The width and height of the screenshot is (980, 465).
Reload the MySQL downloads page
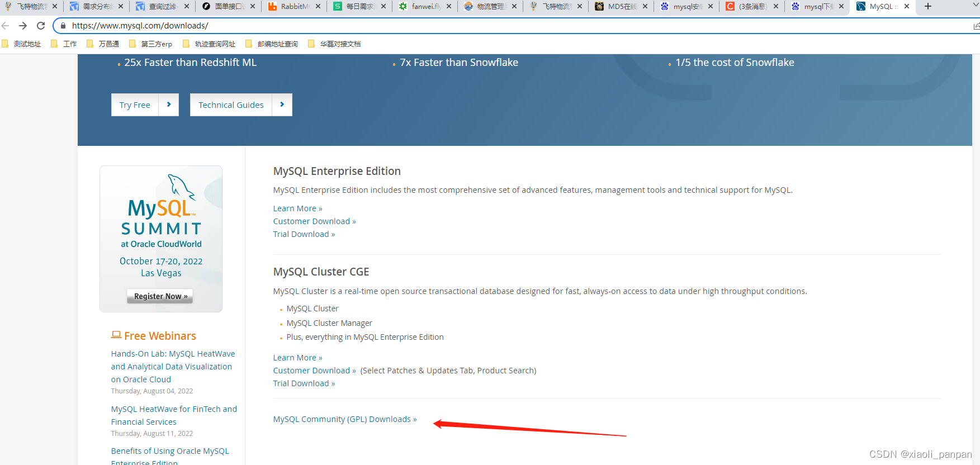point(41,26)
